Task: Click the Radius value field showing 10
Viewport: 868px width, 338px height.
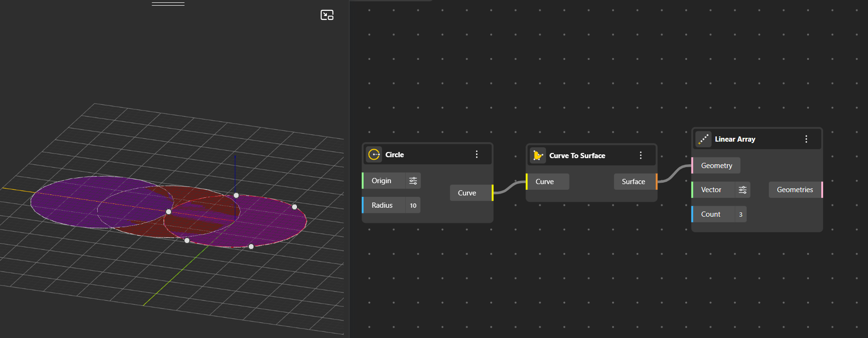Action: click(413, 205)
